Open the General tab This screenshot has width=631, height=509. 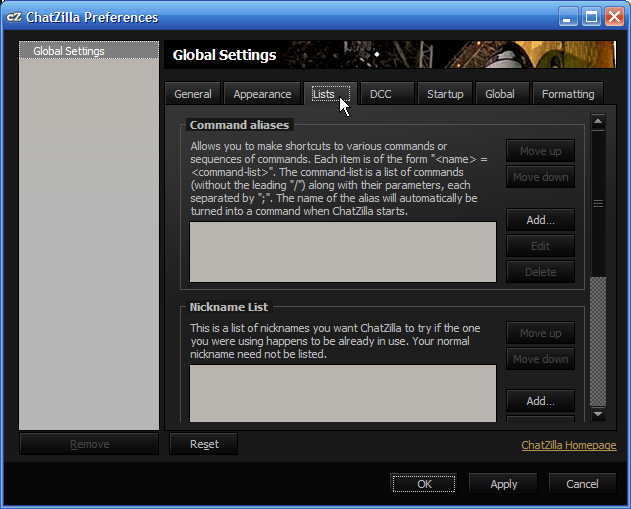click(x=193, y=94)
